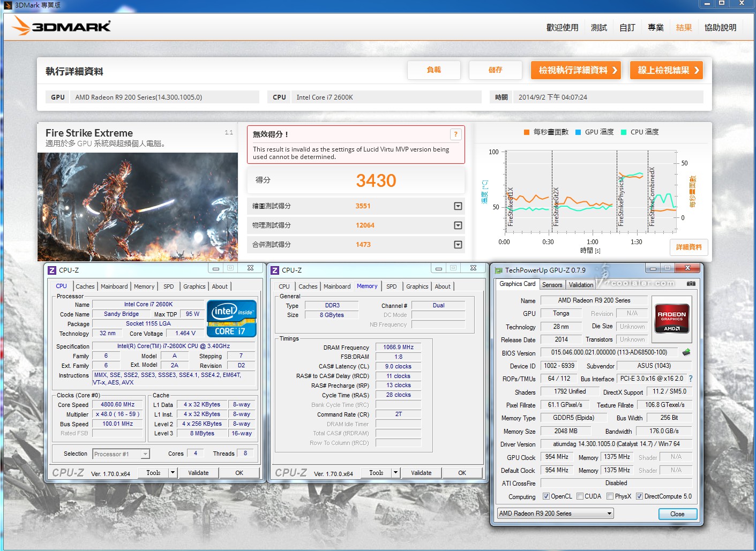This screenshot has height=551, width=756.
Task: Click Validate button in left CPU-Z
Action: [x=198, y=473]
